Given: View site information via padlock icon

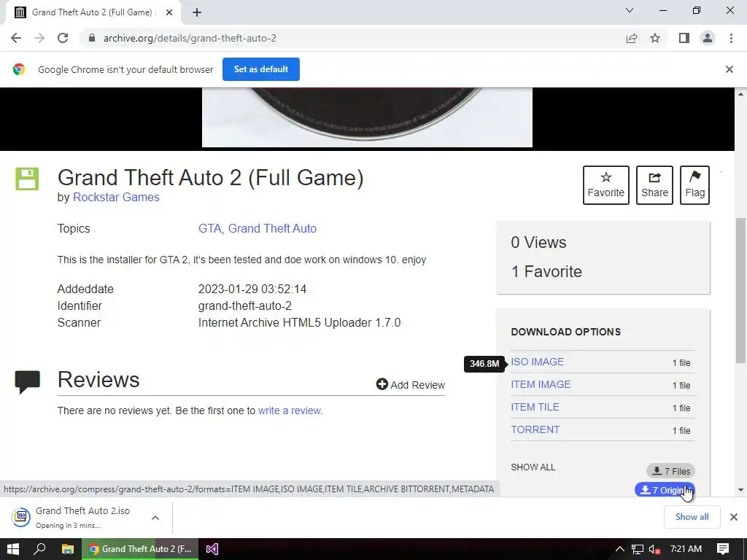Looking at the screenshot, I should coord(92,38).
